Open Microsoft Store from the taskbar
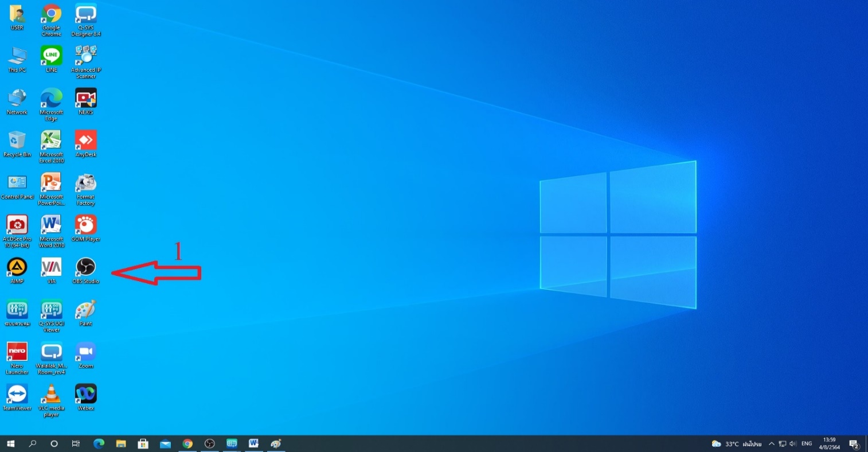Screen dimensions: 868x452 (143, 443)
